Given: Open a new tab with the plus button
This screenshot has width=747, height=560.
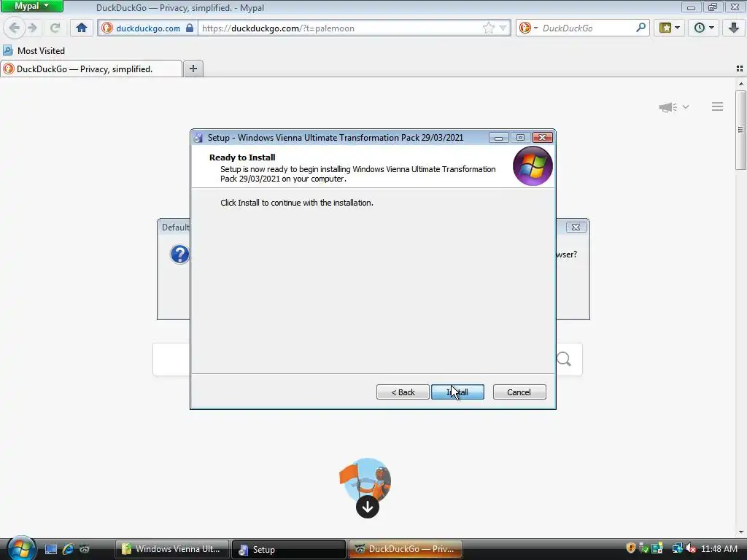Looking at the screenshot, I should tap(193, 69).
